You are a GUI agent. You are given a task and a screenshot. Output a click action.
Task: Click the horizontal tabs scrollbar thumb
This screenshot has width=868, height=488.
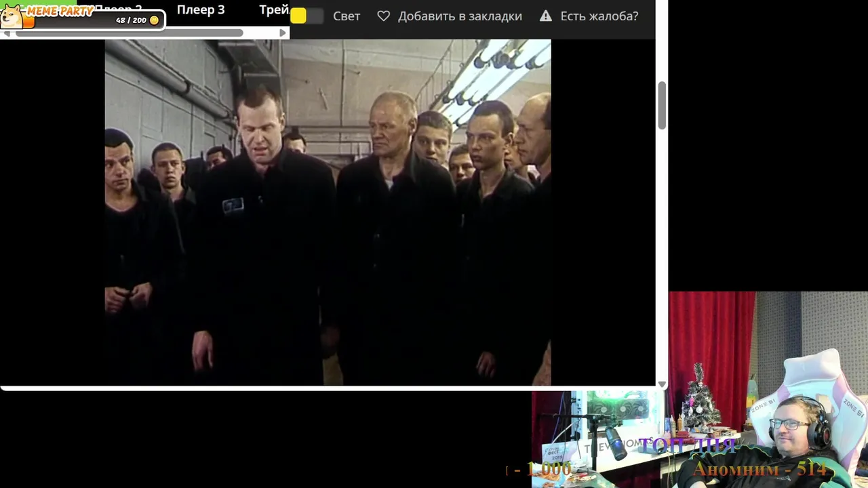point(129,33)
